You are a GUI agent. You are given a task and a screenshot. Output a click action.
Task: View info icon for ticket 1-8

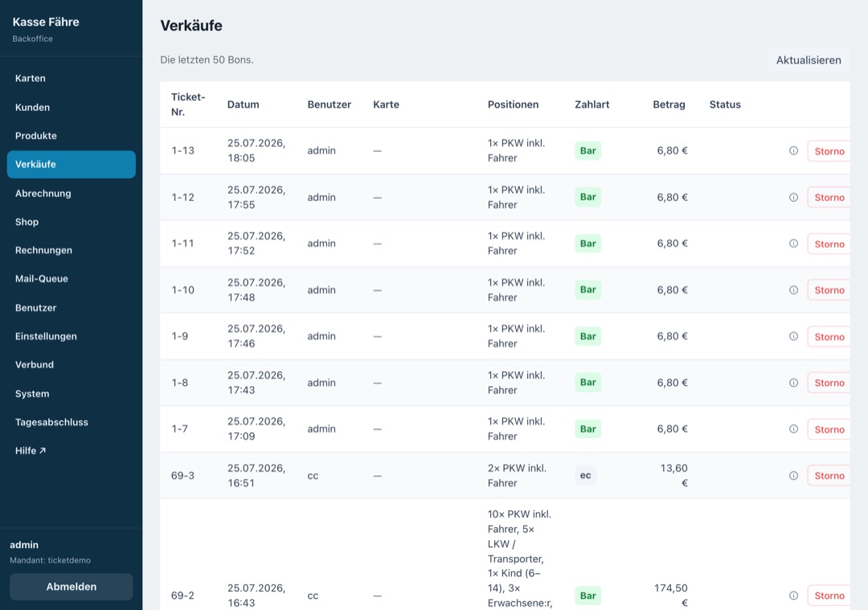(x=793, y=383)
